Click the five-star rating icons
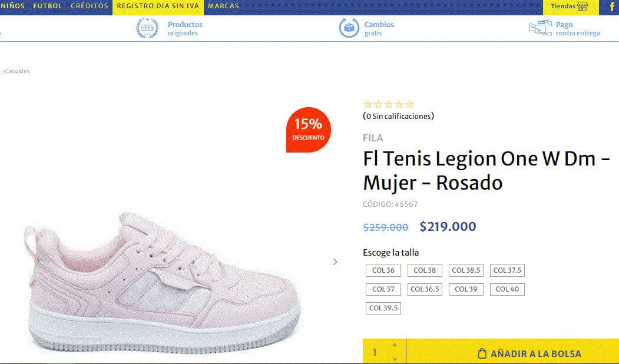This screenshot has width=619, height=364. pos(389,104)
